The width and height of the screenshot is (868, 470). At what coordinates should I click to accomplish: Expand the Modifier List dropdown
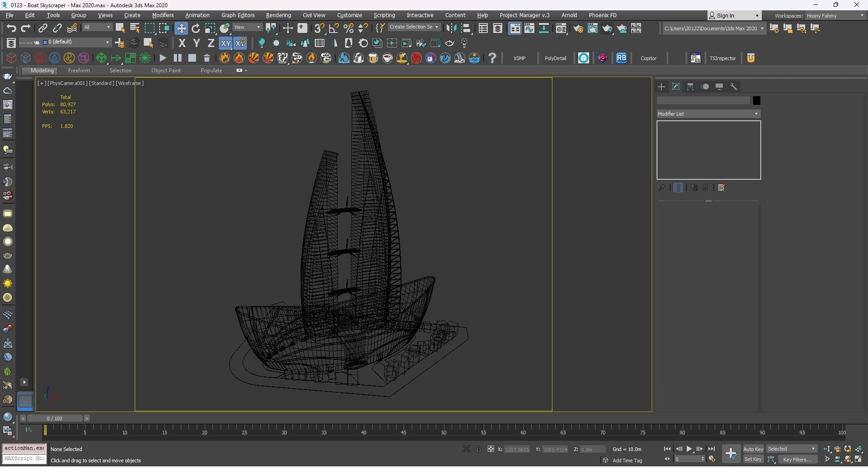[708, 114]
